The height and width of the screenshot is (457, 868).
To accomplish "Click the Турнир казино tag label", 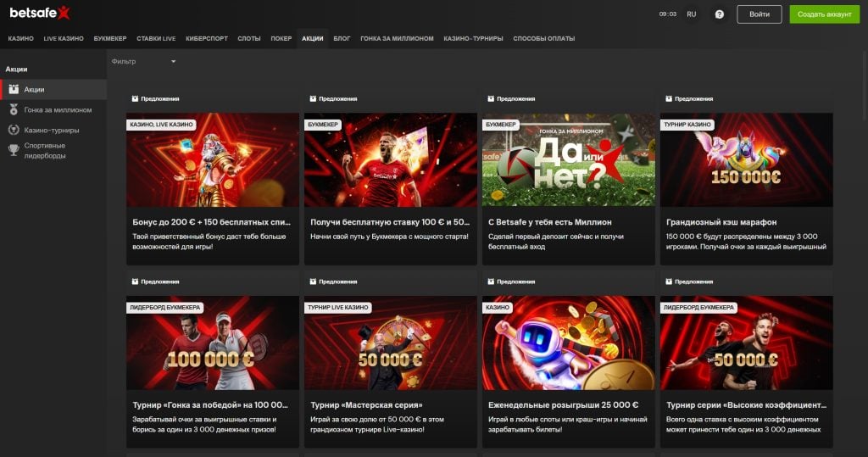I will tap(687, 125).
